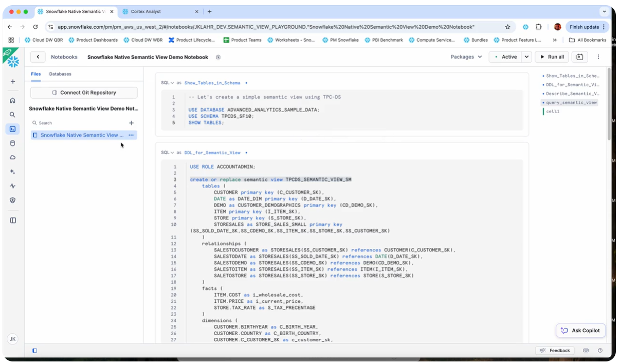
Task: Expand the chevron next to Active status
Action: pos(526,57)
